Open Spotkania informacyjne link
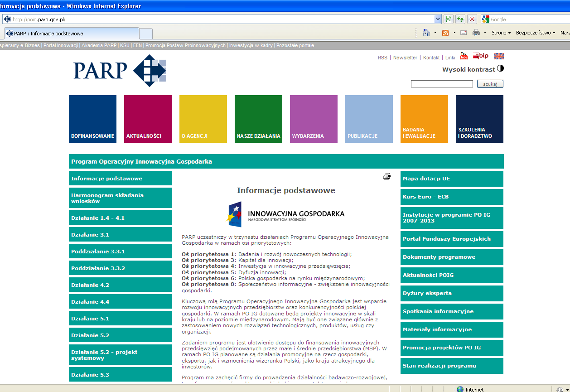The width and height of the screenshot is (570, 392). pos(452,311)
